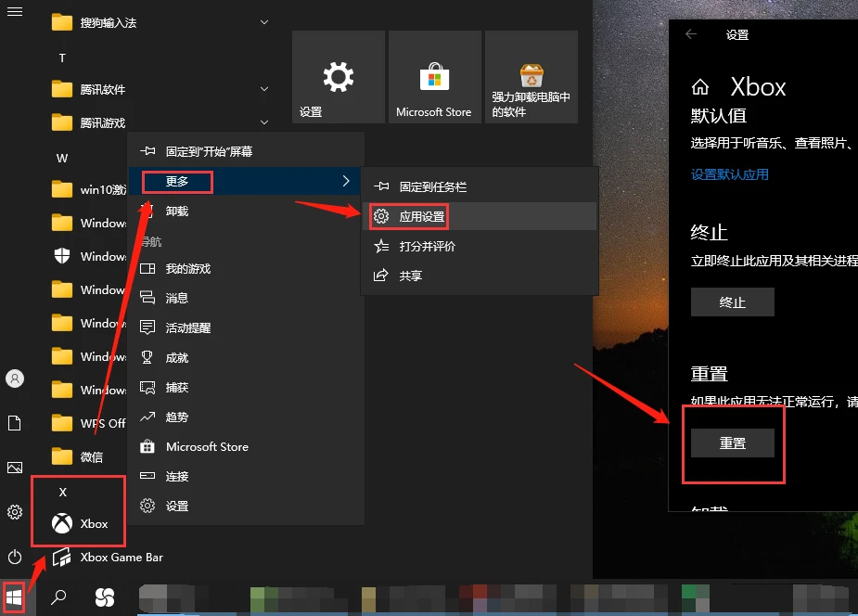Expand the 腾讯软件 folder chevron
Image resolution: width=858 pixels, height=616 pixels.
(264, 89)
